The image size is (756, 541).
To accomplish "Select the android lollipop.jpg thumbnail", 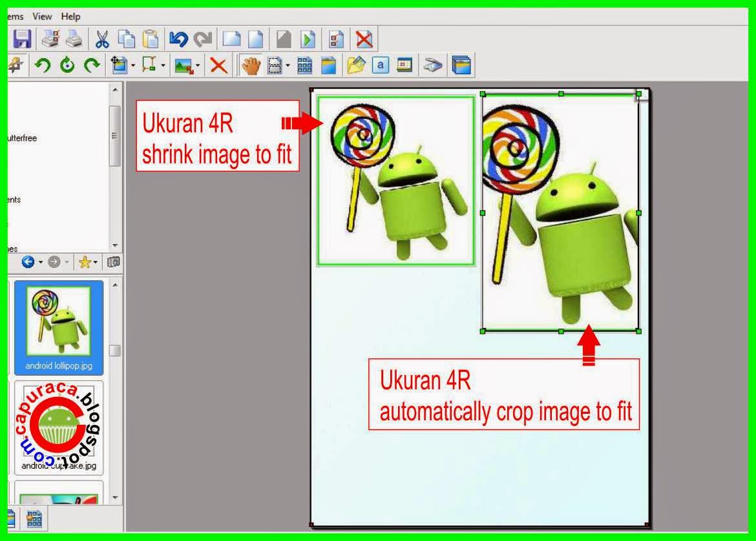I will (59, 327).
